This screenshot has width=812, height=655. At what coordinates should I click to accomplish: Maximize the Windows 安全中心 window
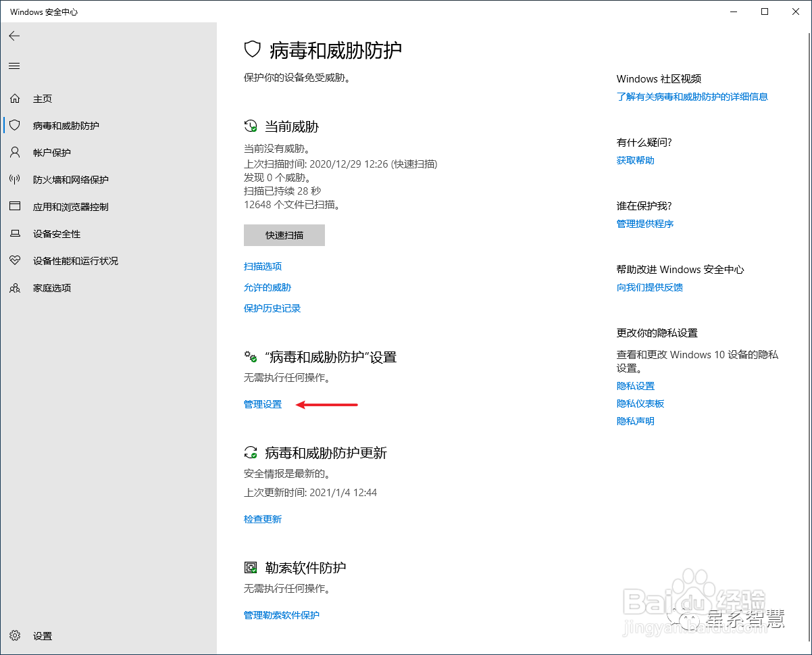coord(765,11)
